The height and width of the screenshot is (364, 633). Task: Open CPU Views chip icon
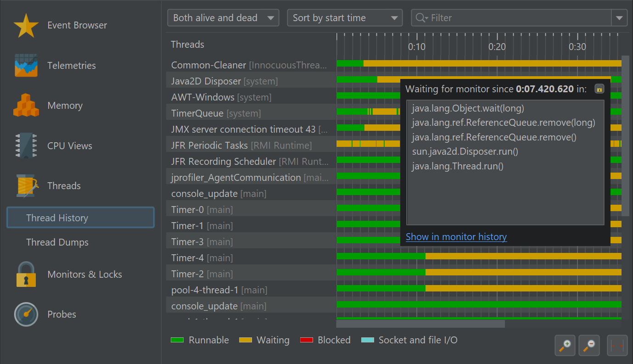26,146
